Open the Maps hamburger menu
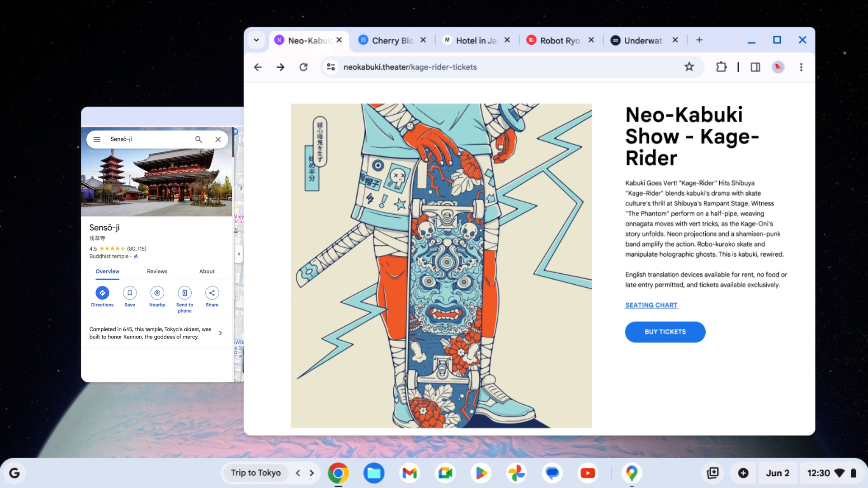The width and height of the screenshot is (868, 488). [97, 139]
